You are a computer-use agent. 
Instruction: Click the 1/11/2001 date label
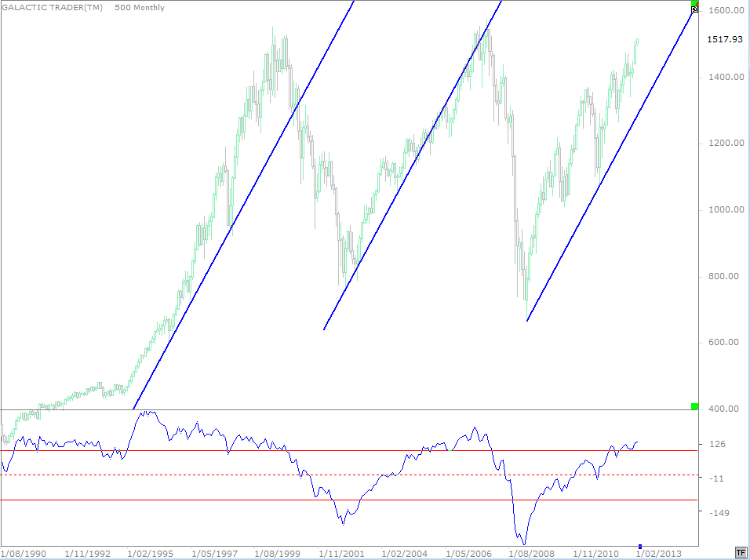[x=341, y=554]
